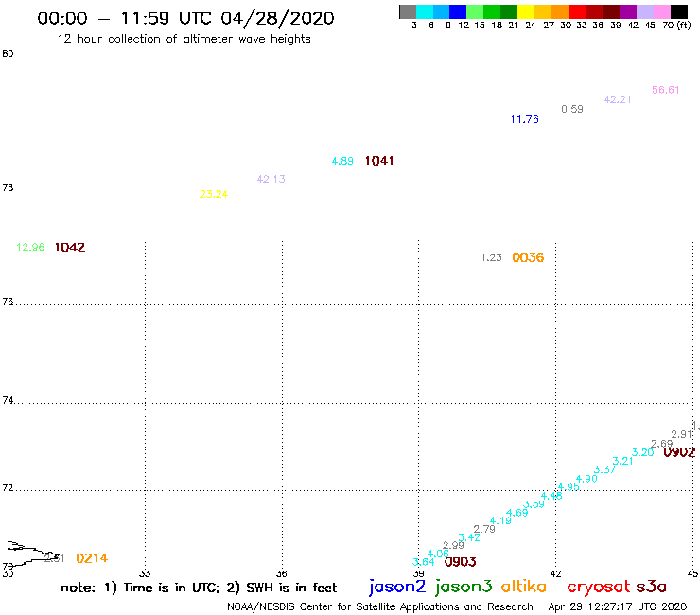Click the blue jason2 satellite label
The width and height of the screenshot is (700, 615).
397,587
